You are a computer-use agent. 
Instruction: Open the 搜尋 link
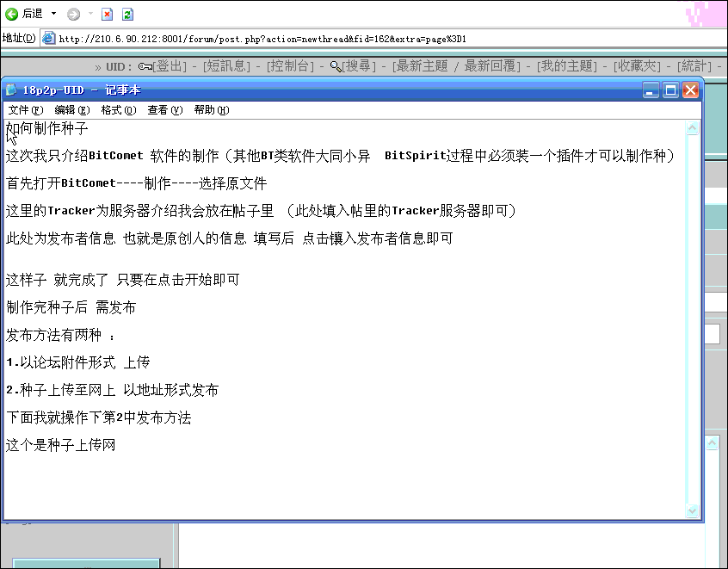tap(359, 66)
